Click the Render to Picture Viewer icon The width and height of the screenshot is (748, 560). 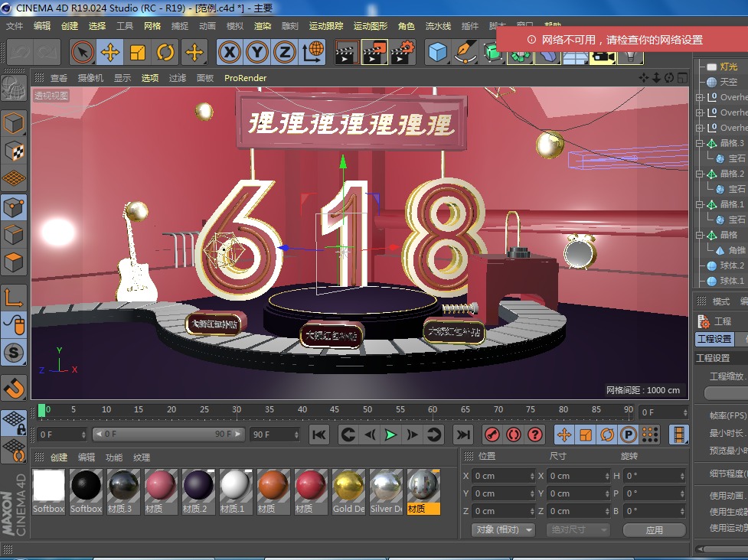click(x=374, y=52)
